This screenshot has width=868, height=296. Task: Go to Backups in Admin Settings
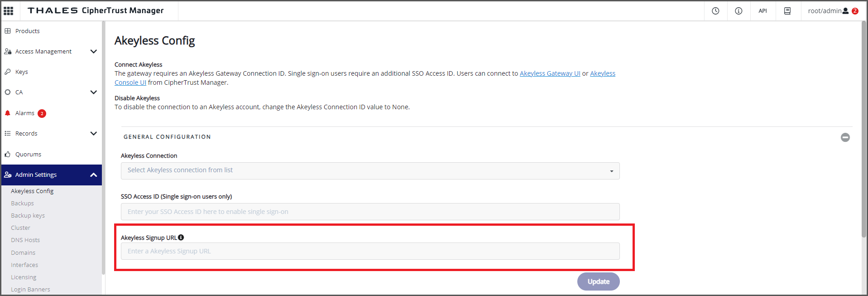[x=22, y=204]
